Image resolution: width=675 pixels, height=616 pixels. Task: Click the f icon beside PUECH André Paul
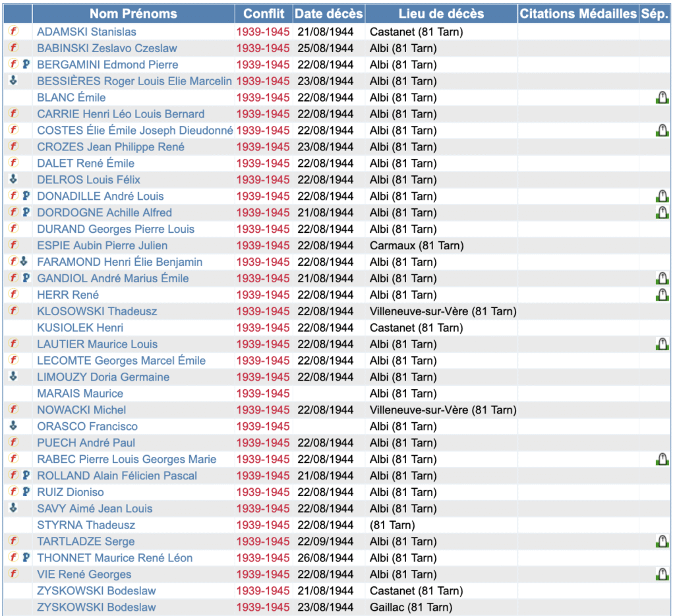coord(14,442)
